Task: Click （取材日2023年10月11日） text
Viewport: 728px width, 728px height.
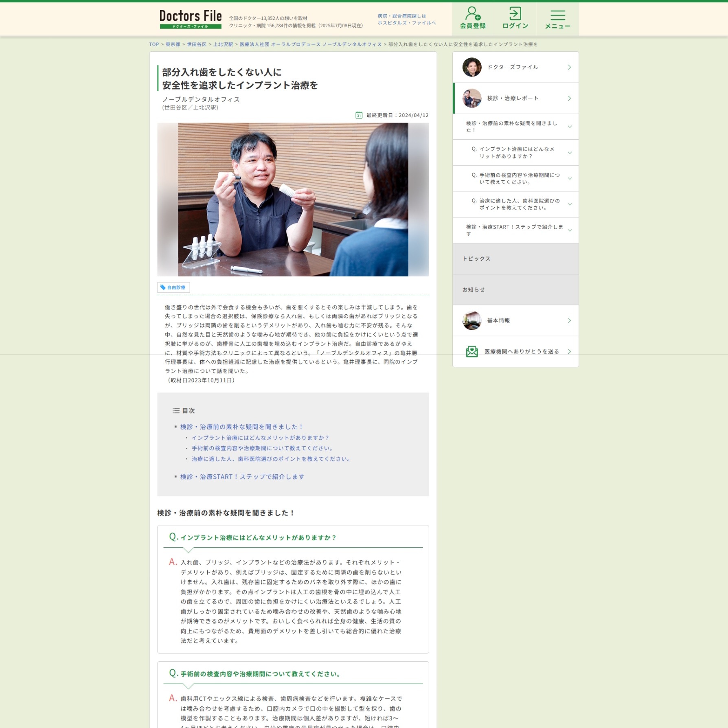Action: [x=201, y=380]
